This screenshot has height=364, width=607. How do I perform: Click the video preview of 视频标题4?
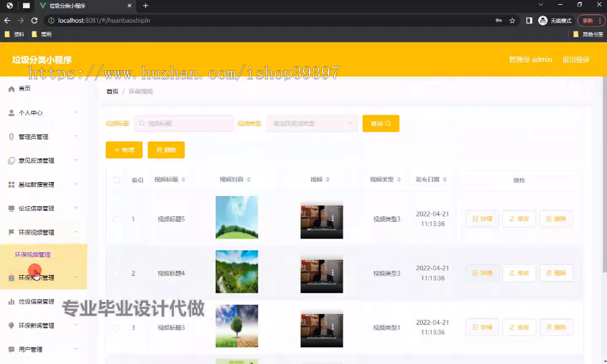[x=322, y=274]
